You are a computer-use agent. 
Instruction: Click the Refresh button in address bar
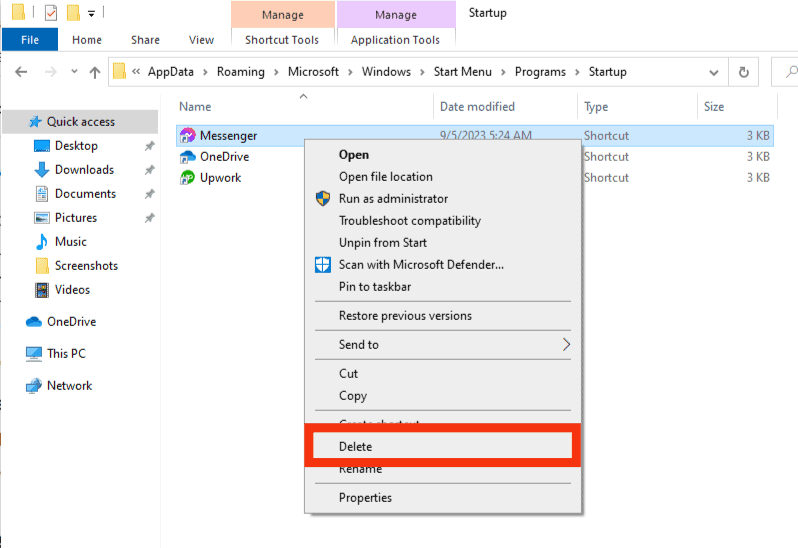pyautogui.click(x=744, y=72)
